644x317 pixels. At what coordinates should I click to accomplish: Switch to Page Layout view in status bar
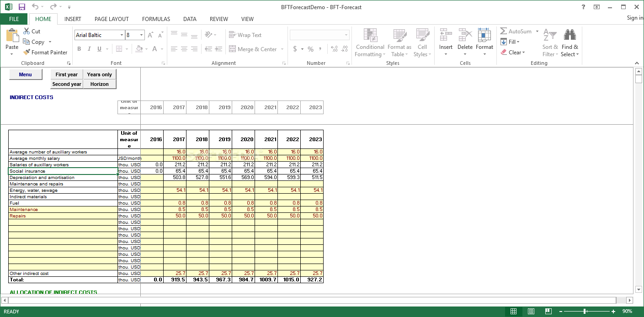click(531, 311)
